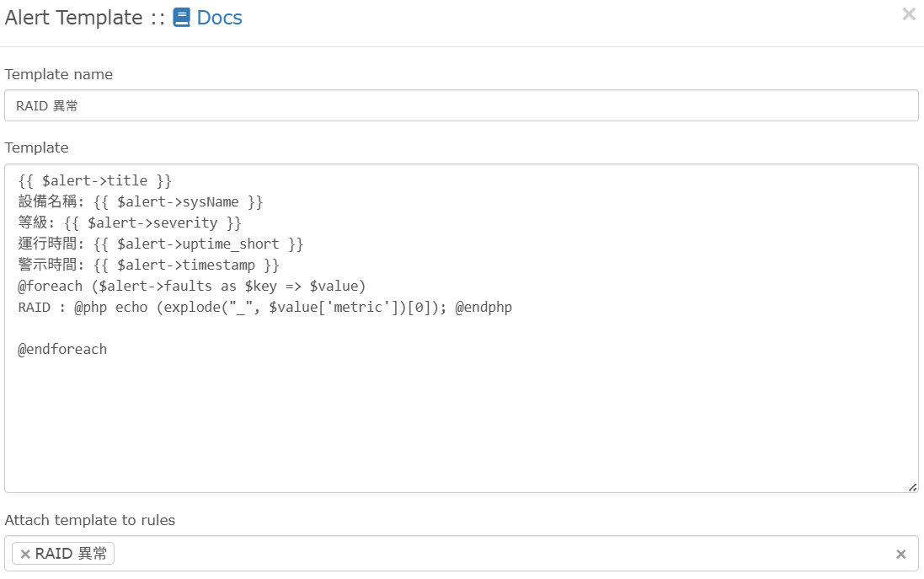Place cursor on the 設備名稱 sysName line

pos(141,202)
